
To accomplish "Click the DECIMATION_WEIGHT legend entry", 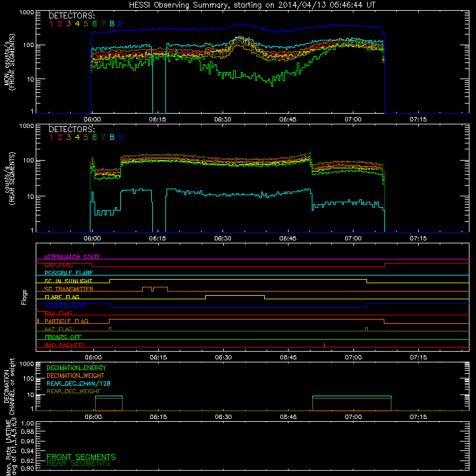I will tap(76, 376).
